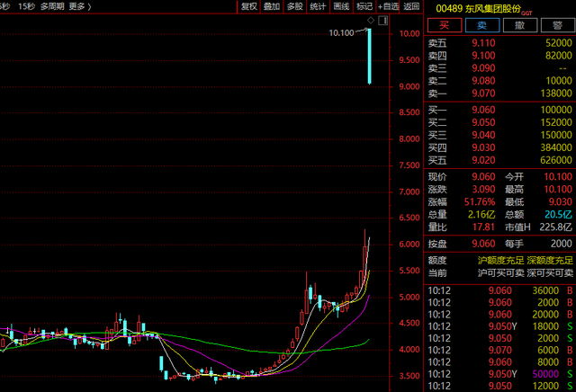Select the tick trade priced 9.070
The image size is (576, 392).
coord(499,350)
